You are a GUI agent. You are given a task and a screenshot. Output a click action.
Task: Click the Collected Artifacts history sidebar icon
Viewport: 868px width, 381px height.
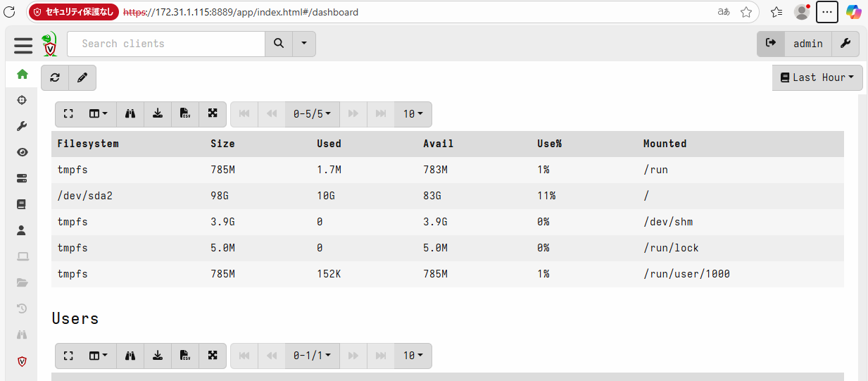(x=22, y=308)
